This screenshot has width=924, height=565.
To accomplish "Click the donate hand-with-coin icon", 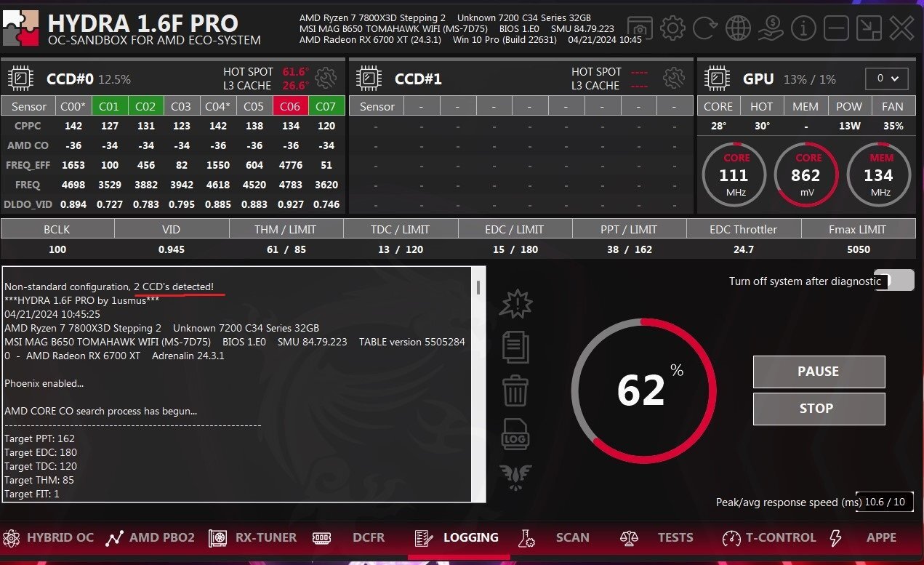I will [x=771, y=29].
